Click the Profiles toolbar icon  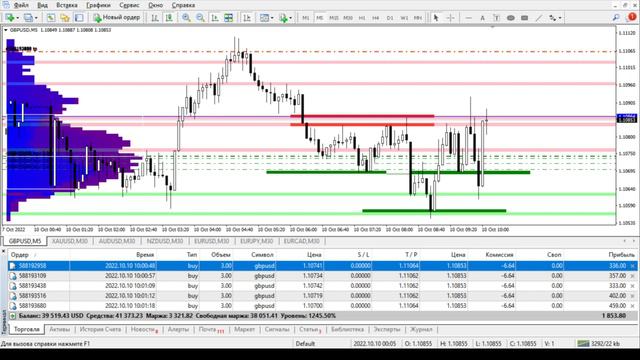point(28,18)
